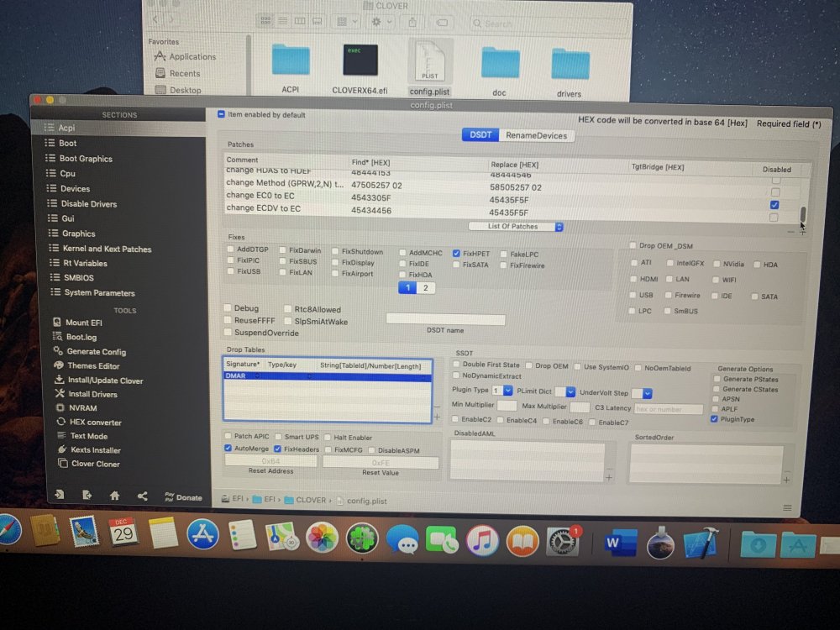This screenshot has height=630, width=840.
Task: Open the System Parameters section
Action: [98, 292]
